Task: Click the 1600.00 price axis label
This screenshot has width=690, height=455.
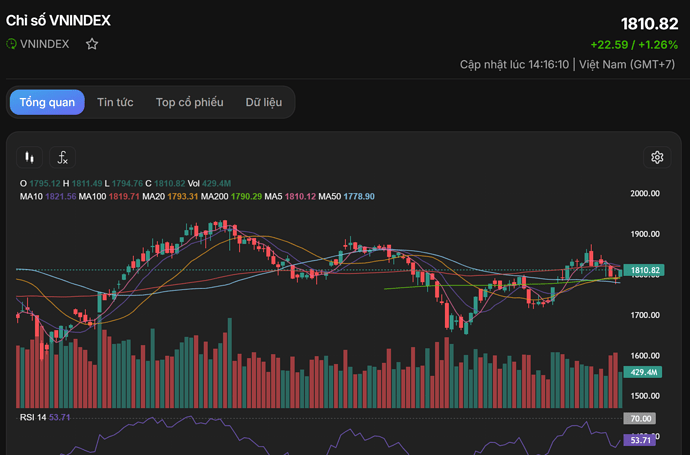Action: point(645,356)
